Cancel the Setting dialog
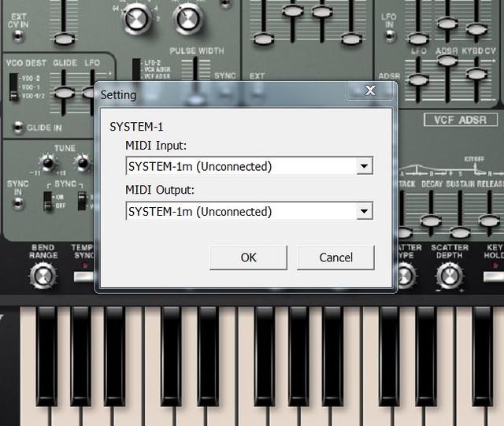The image size is (504, 426). (x=335, y=257)
